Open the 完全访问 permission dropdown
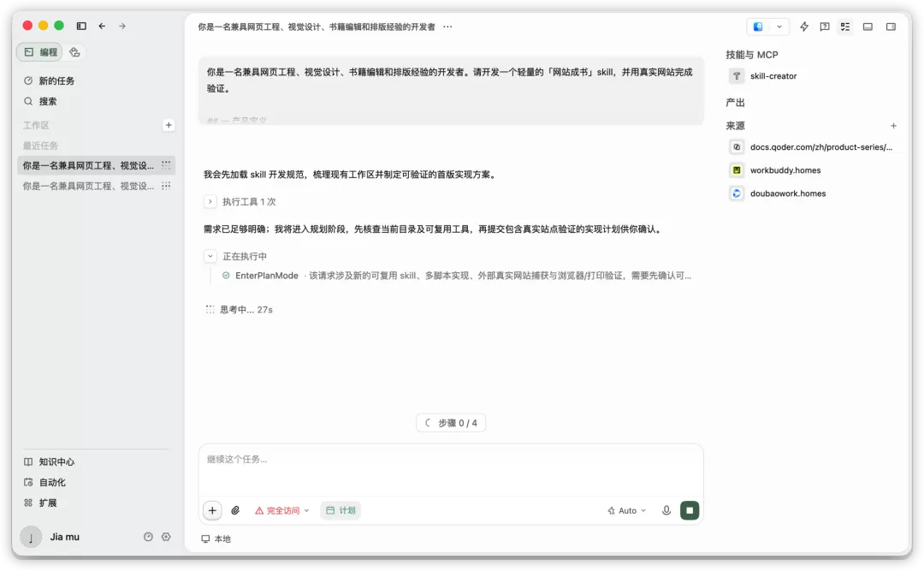 pyautogui.click(x=281, y=511)
